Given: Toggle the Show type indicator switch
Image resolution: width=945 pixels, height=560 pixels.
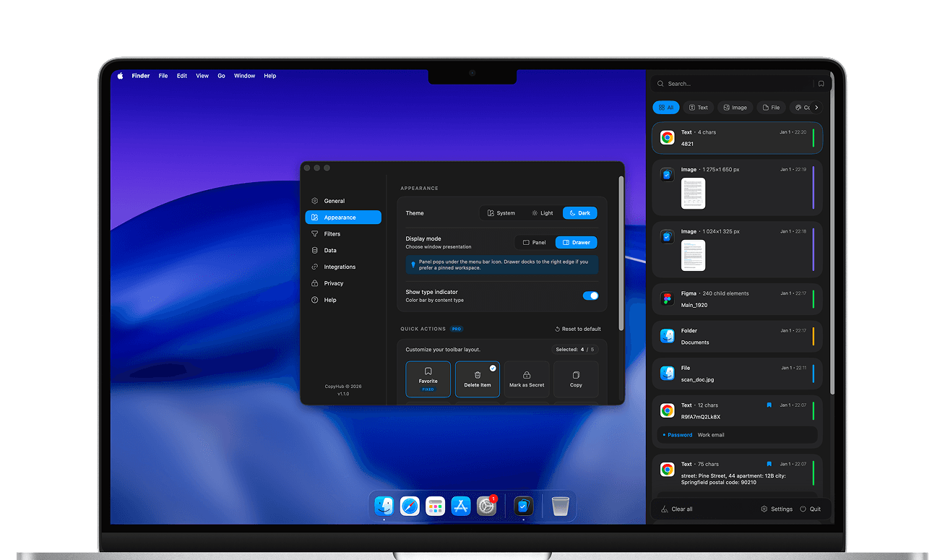Looking at the screenshot, I should (x=590, y=296).
